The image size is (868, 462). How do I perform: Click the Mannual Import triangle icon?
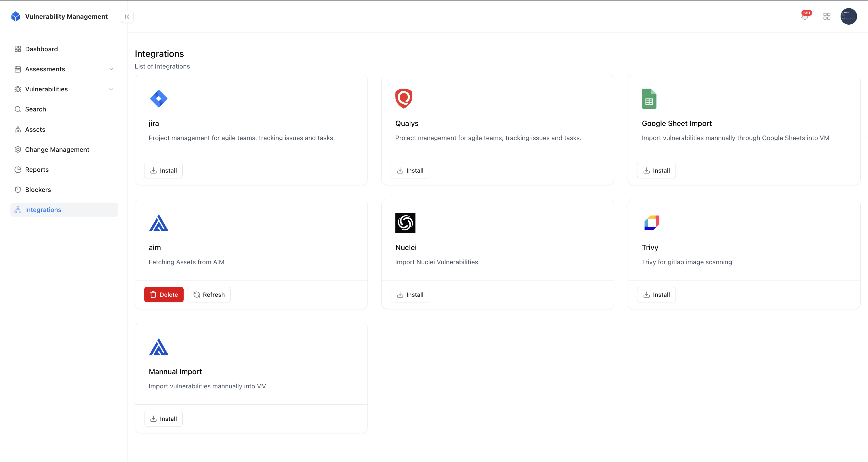click(159, 347)
